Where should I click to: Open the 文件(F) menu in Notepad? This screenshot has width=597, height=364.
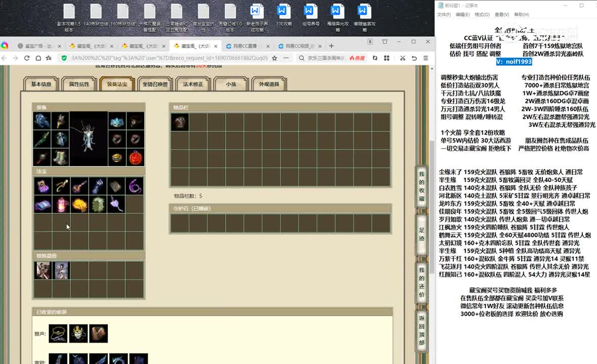(444, 15)
